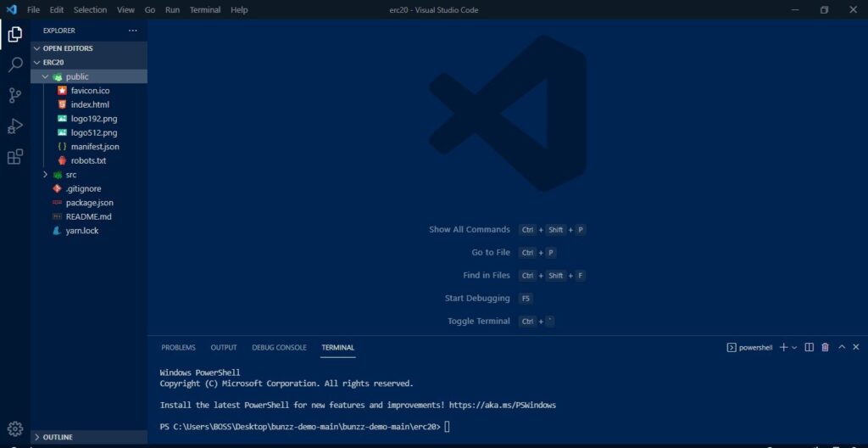The image size is (868, 448).
Task: Open the Explorer view in activity bar
Action: [x=15, y=35]
